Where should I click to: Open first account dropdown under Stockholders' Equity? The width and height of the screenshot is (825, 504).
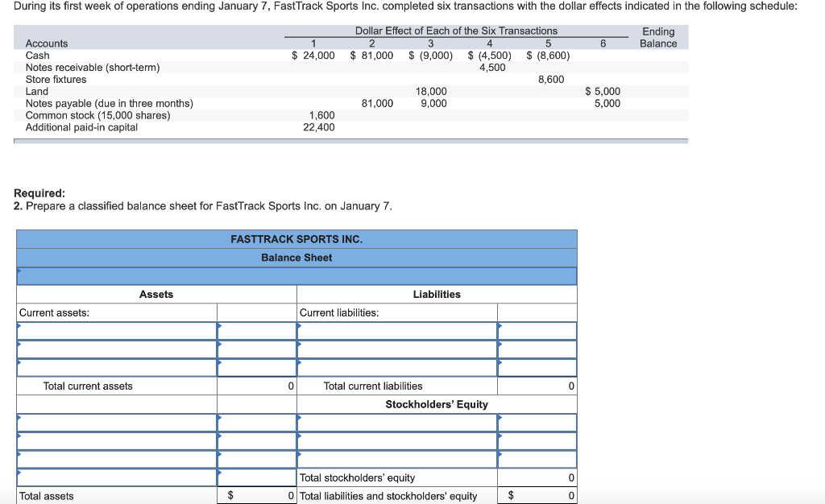point(397,423)
